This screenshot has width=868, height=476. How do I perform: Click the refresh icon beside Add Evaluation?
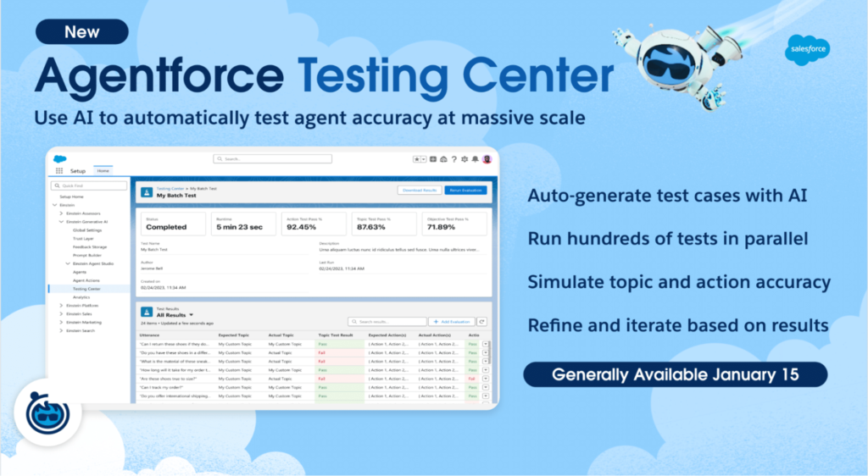point(482,322)
